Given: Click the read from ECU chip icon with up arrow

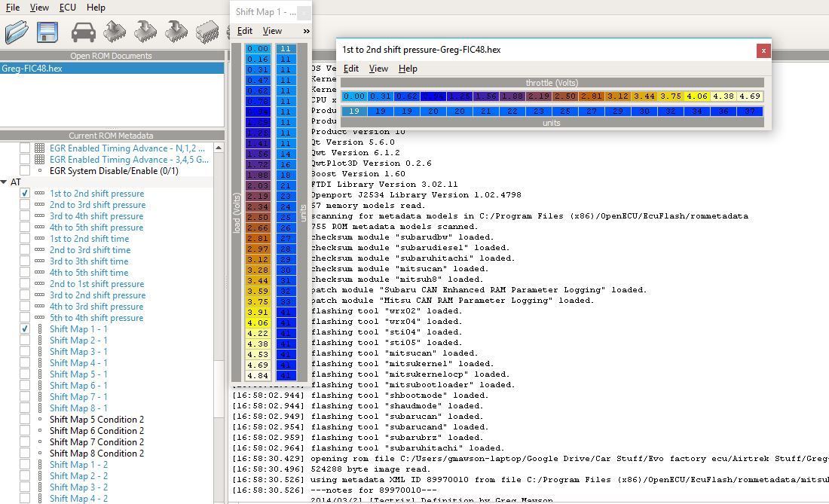Looking at the screenshot, I should tap(115, 32).
